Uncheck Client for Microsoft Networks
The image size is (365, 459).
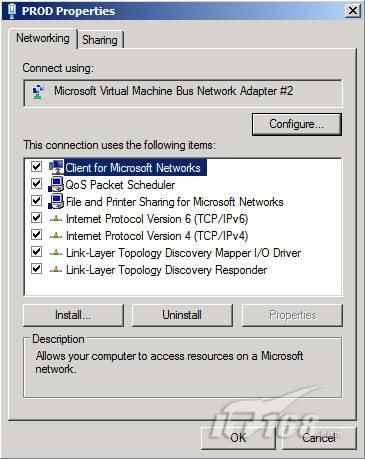coord(36,166)
